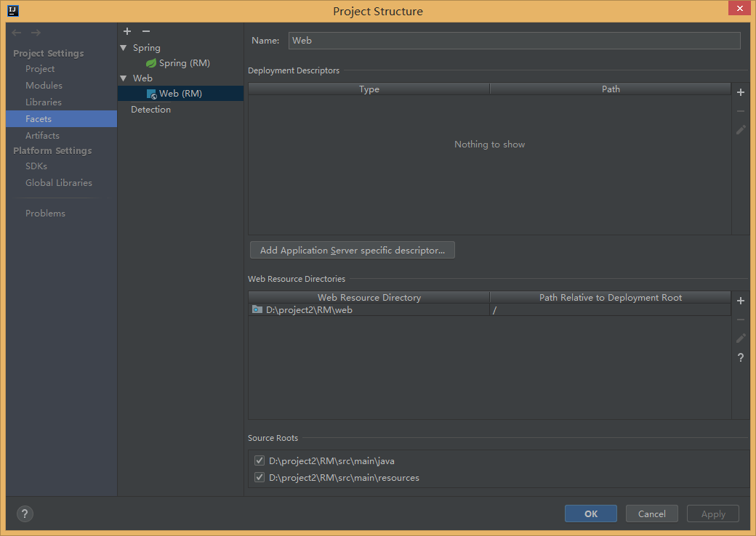The width and height of the screenshot is (756, 536).
Task: Add a web resource directory
Action: click(741, 301)
